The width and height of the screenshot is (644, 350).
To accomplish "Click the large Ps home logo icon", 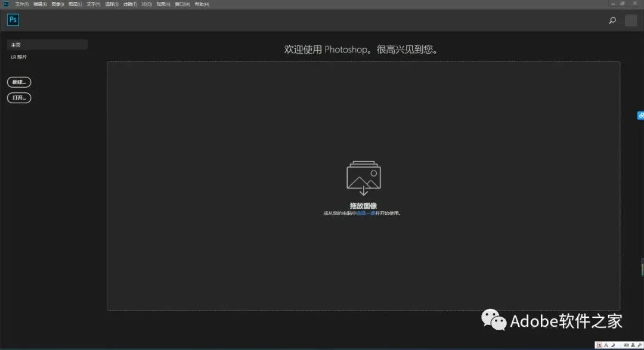I will (13, 20).
